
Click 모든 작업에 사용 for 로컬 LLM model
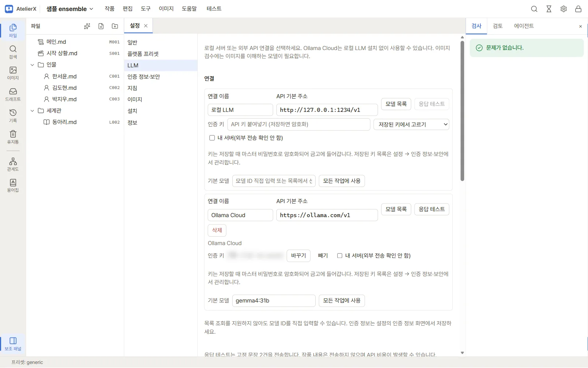pyautogui.click(x=342, y=181)
